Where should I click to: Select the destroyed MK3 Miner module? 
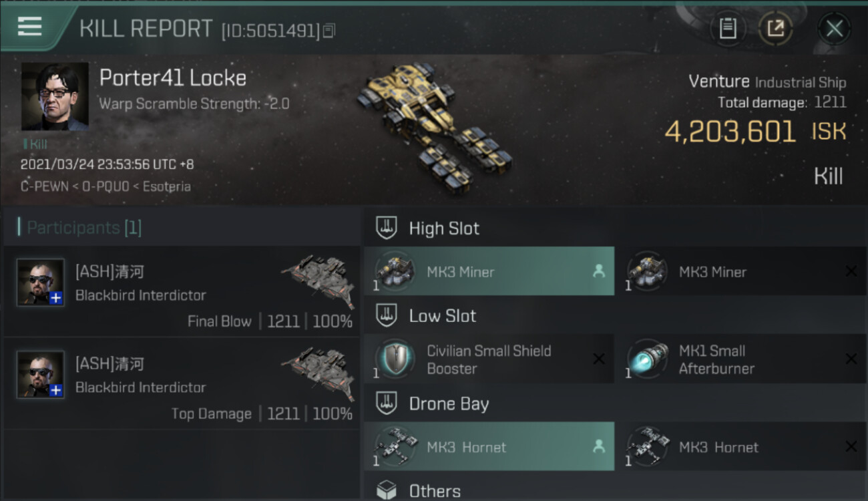coord(741,271)
